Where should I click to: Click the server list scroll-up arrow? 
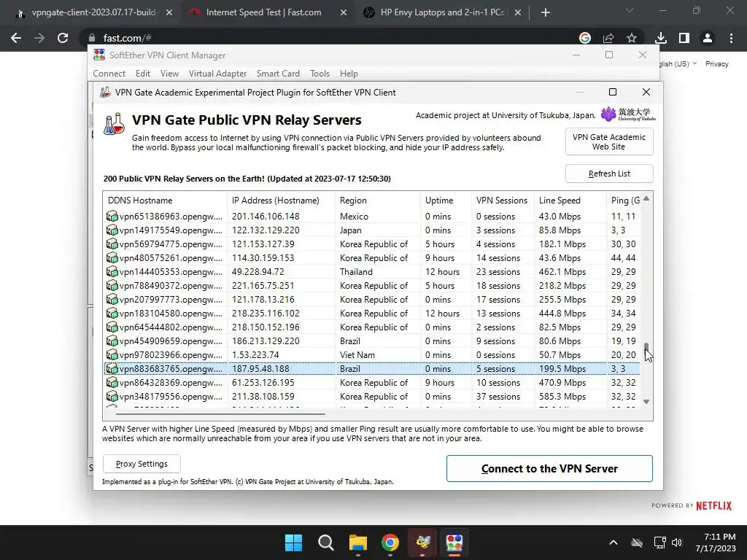point(646,198)
